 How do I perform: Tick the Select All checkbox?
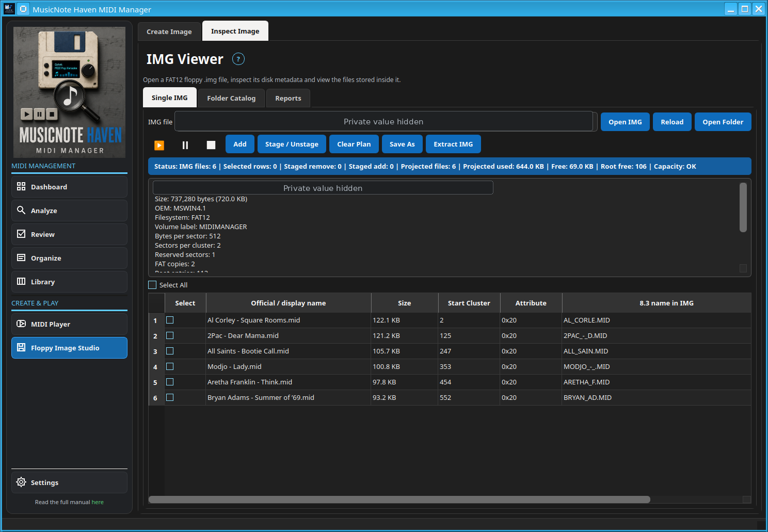(152, 285)
